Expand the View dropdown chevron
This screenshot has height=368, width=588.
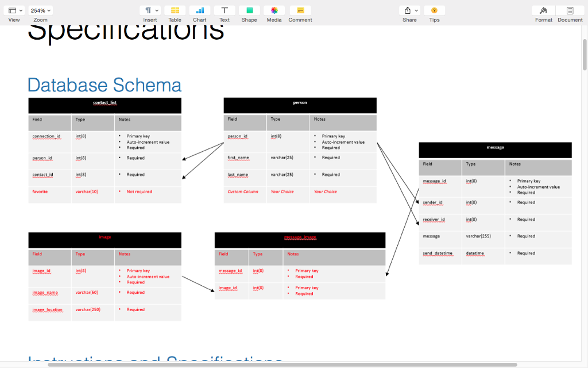click(x=21, y=10)
